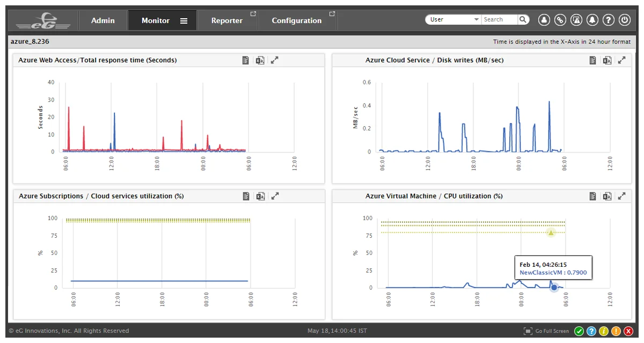Image resolution: width=644 pixels, height=343 pixels.
Task: Click the May 18, 14:00:45 IST timestamp
Action: coord(337,331)
